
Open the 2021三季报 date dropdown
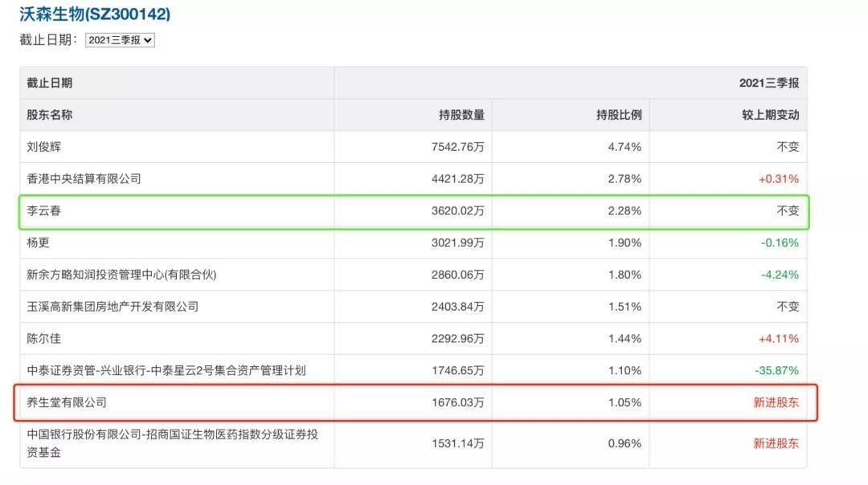point(120,39)
